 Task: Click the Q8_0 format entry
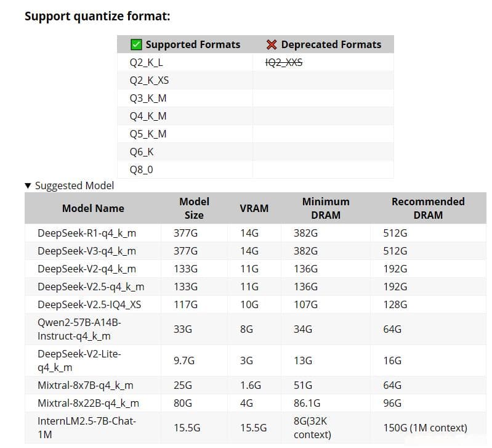(141, 170)
